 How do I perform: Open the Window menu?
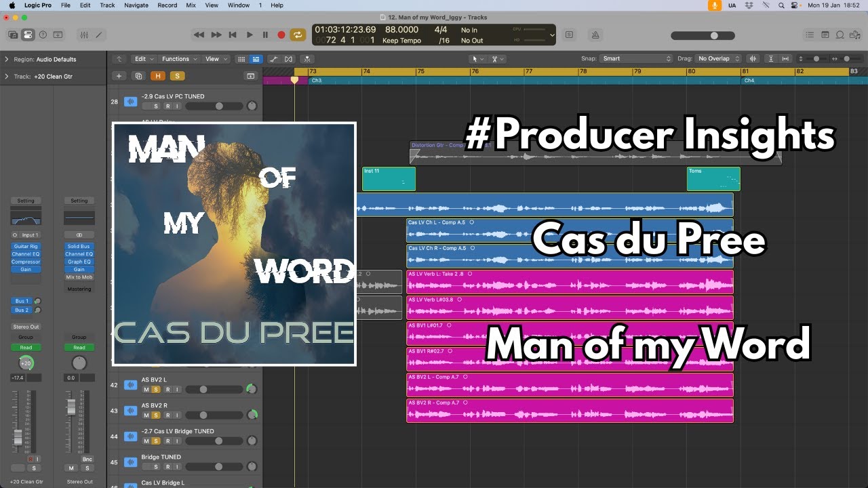point(239,5)
